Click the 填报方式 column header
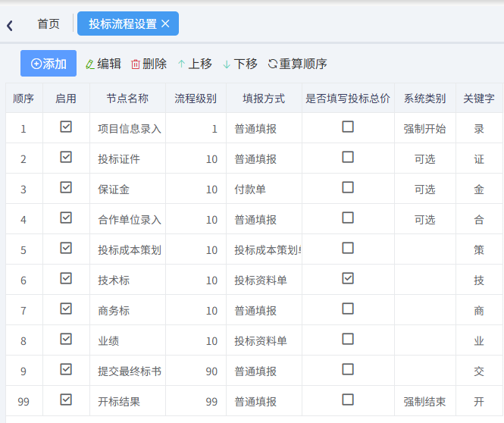The image size is (504, 423). [264, 98]
